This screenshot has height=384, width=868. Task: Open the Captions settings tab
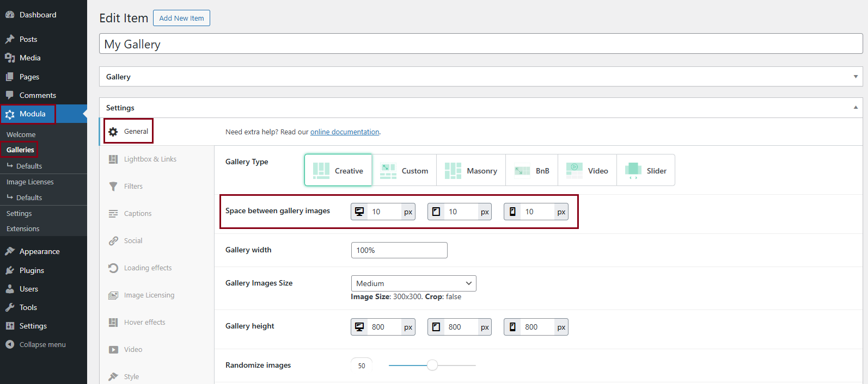pyautogui.click(x=137, y=214)
